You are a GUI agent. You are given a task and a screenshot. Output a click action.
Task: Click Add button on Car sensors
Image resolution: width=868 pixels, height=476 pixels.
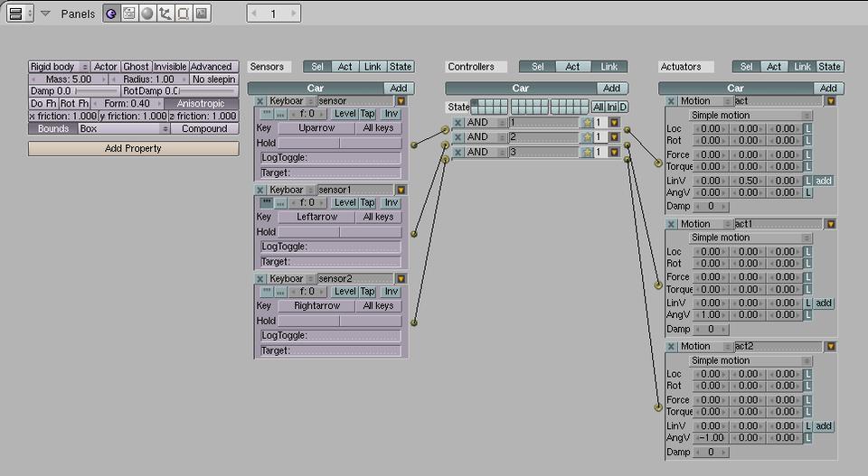[x=396, y=89]
